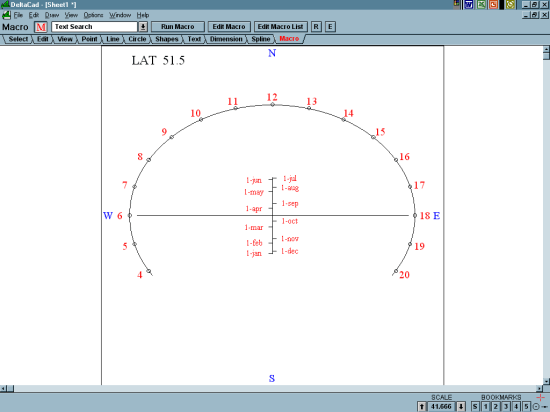
Task: Click the E button beside Edit Macro List
Action: click(x=330, y=27)
